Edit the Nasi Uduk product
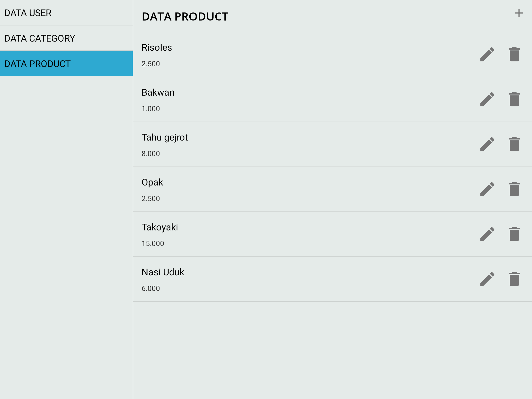Viewport: 532px width, 399px height. click(x=487, y=279)
